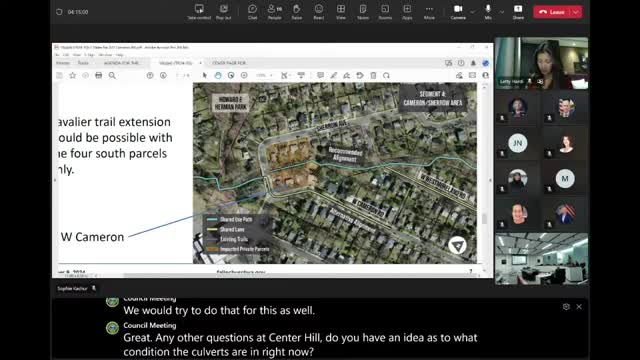The image size is (640, 360).
Task: Open the React emoji picker
Action: [x=319, y=12]
